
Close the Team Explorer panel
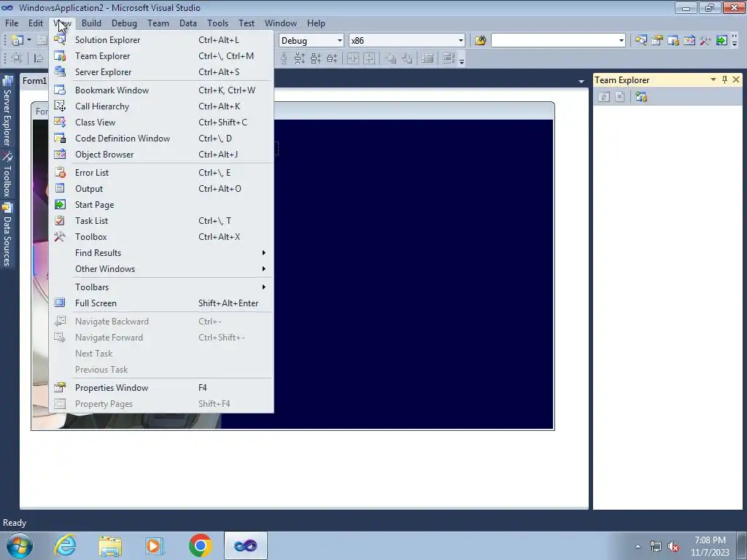coord(736,79)
